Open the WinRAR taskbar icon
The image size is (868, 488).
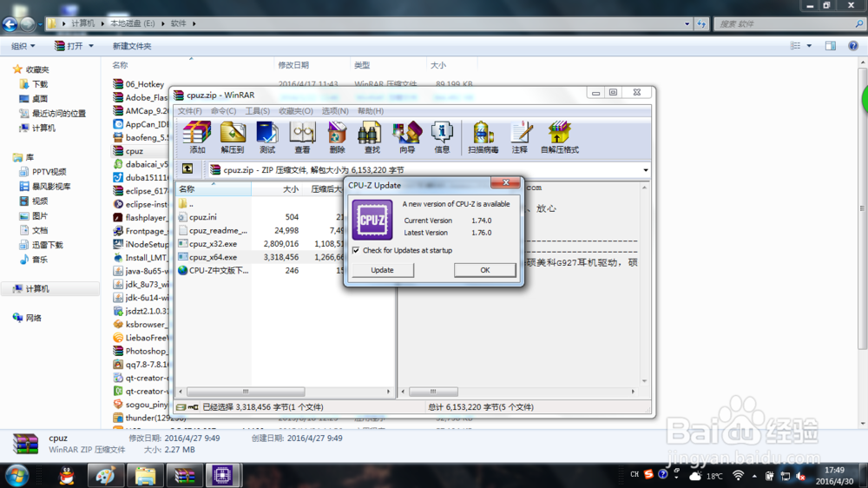184,476
